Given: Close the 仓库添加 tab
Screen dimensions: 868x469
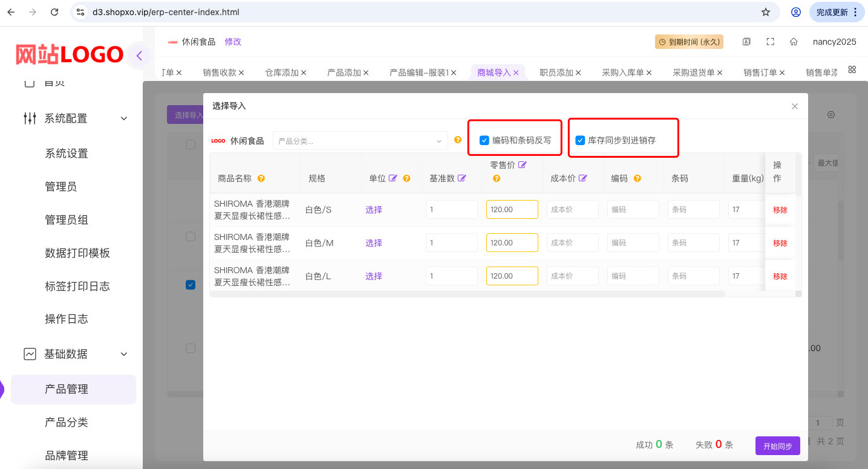Looking at the screenshot, I should coord(304,73).
